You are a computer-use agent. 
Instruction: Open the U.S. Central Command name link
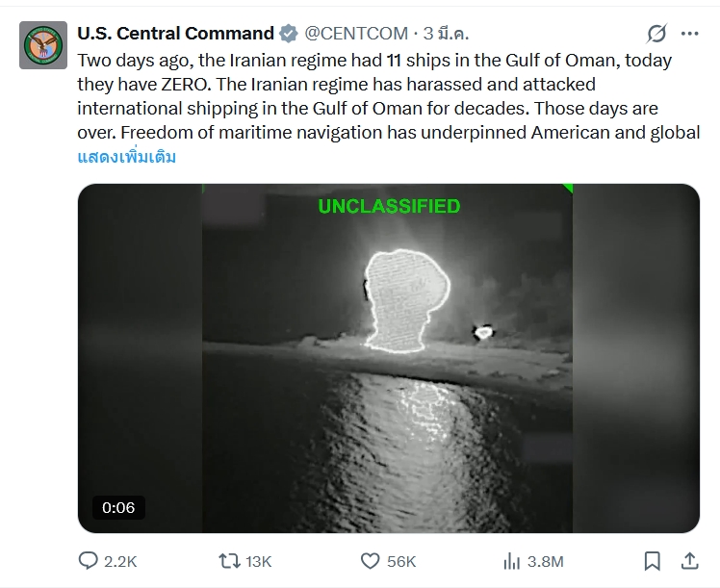[175, 34]
